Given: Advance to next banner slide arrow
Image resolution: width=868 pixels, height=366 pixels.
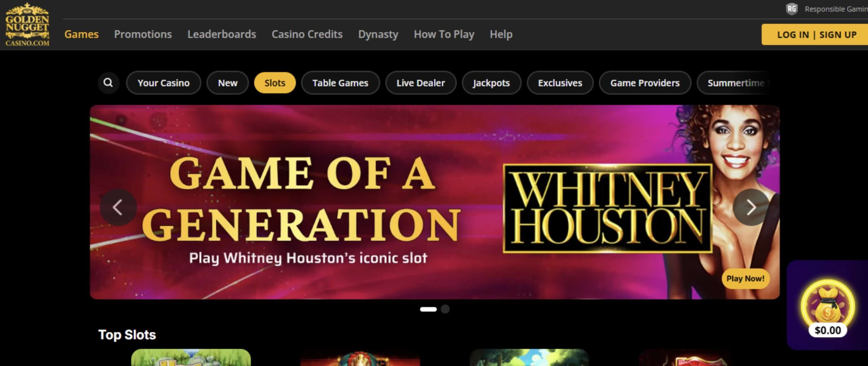Looking at the screenshot, I should pos(751,207).
